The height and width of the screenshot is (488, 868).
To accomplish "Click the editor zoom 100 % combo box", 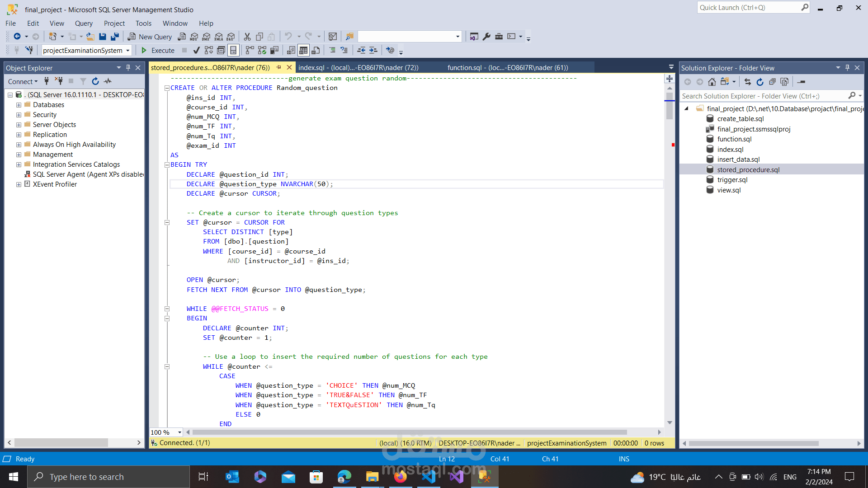I will click(166, 432).
